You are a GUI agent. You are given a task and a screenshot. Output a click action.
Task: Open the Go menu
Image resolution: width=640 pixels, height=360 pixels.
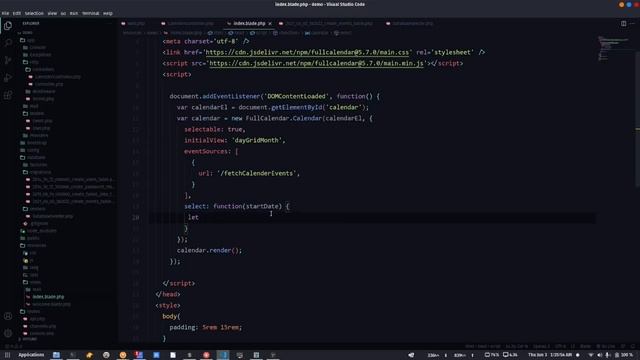(63, 13)
